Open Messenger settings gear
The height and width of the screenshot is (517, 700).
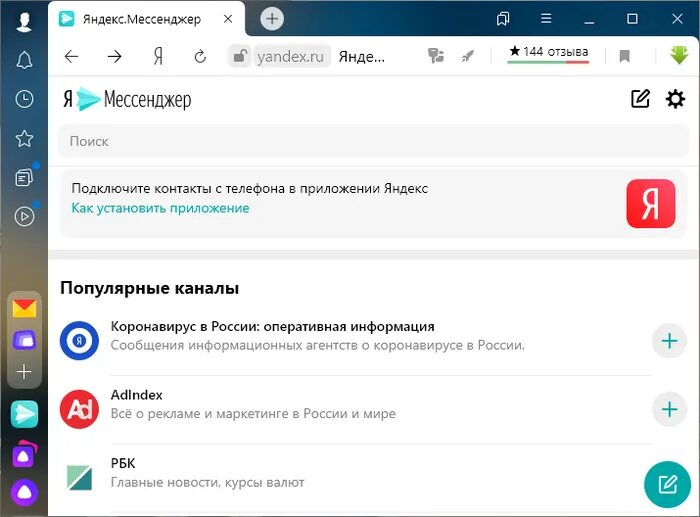(675, 99)
